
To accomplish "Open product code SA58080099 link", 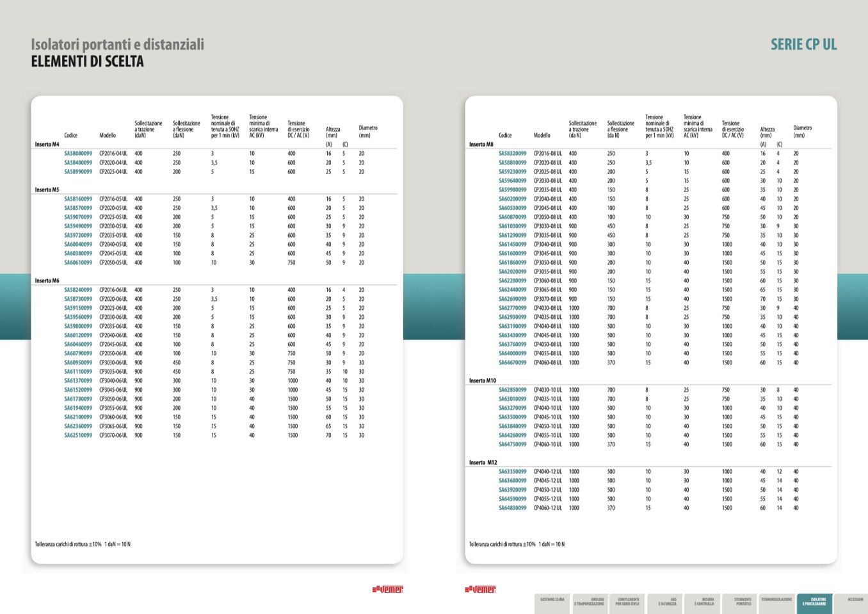I will 78,154.
